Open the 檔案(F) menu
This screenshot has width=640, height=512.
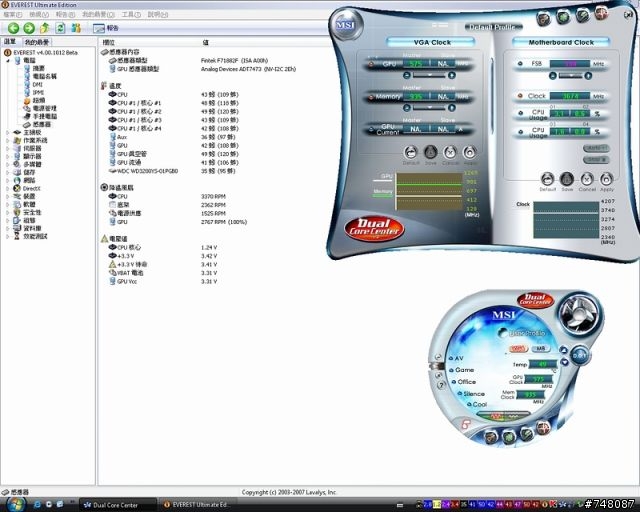[x=12, y=15]
